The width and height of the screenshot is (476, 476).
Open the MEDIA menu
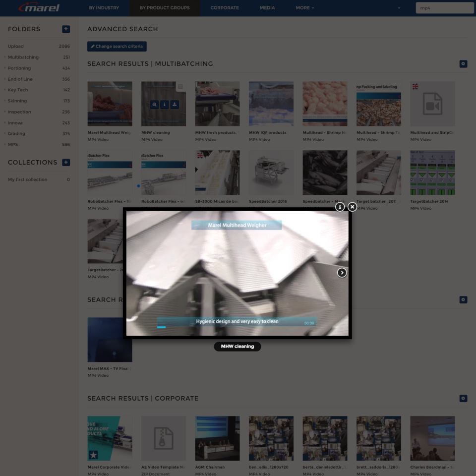(x=267, y=8)
